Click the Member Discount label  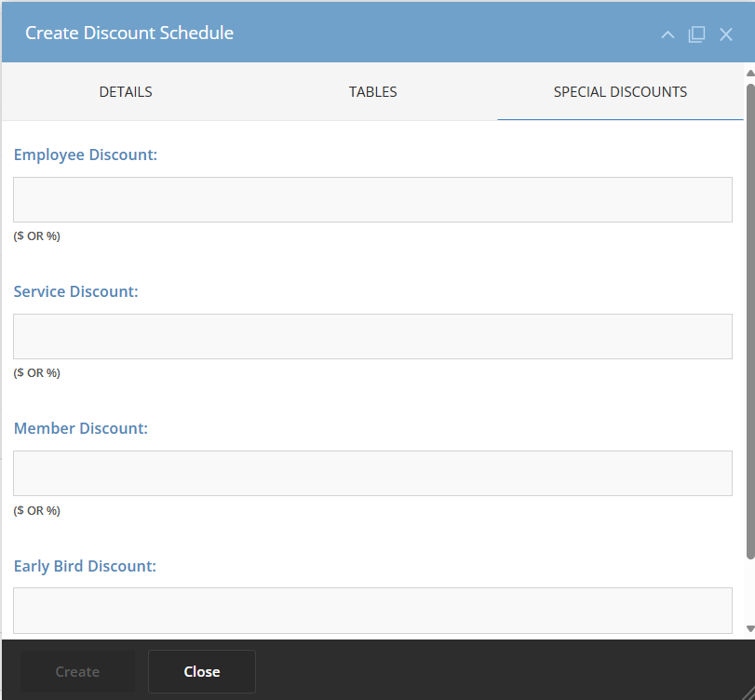click(x=80, y=428)
